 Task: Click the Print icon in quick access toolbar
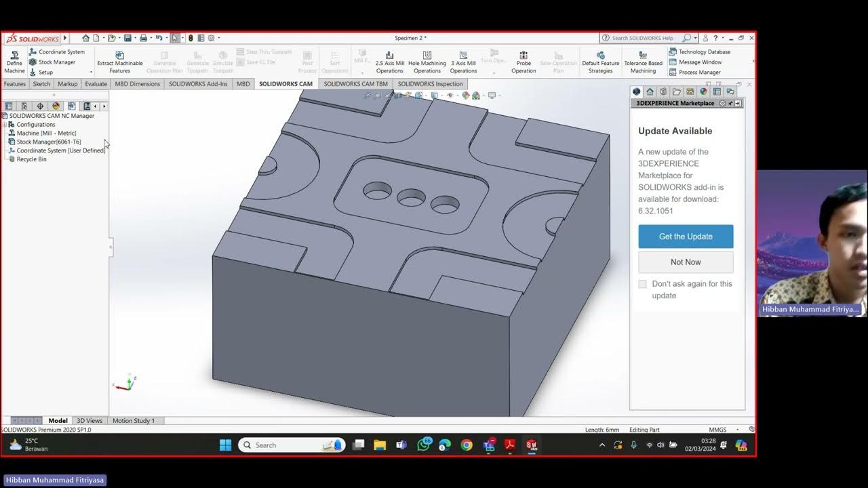point(143,38)
